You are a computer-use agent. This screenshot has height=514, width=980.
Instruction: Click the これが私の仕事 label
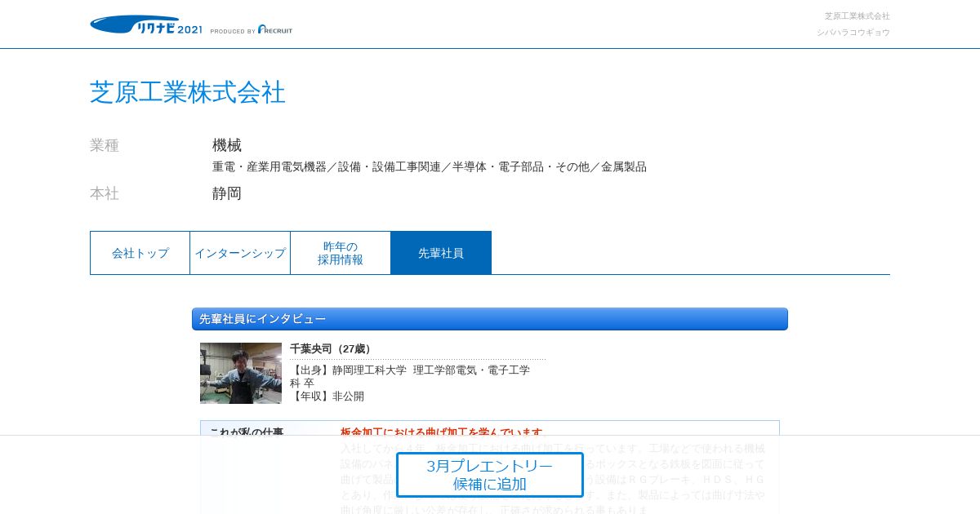pyautogui.click(x=247, y=432)
